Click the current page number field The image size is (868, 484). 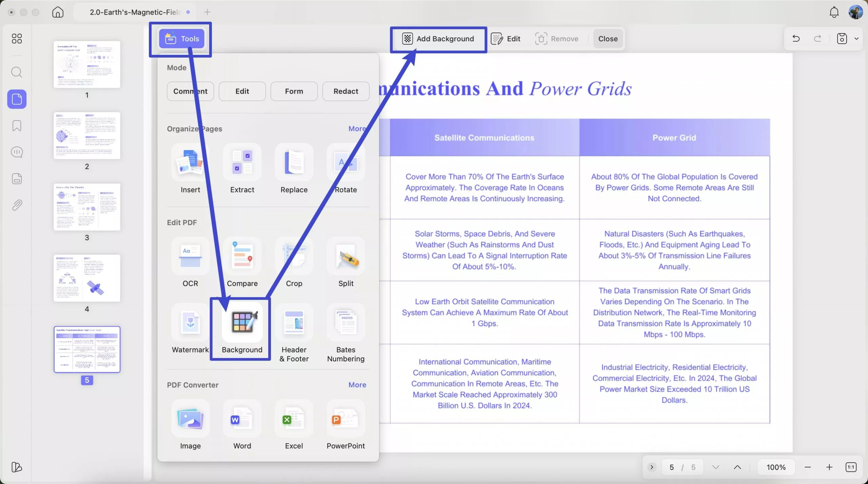click(672, 467)
